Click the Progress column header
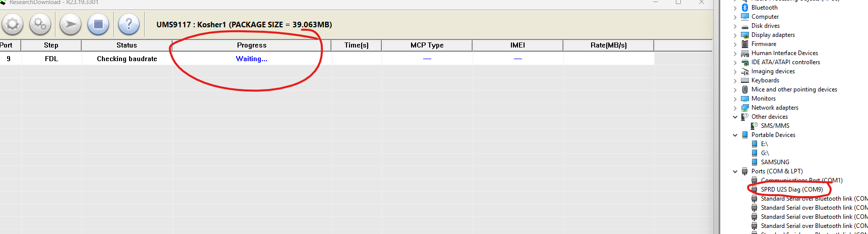This screenshot has height=234, width=868. [x=252, y=45]
